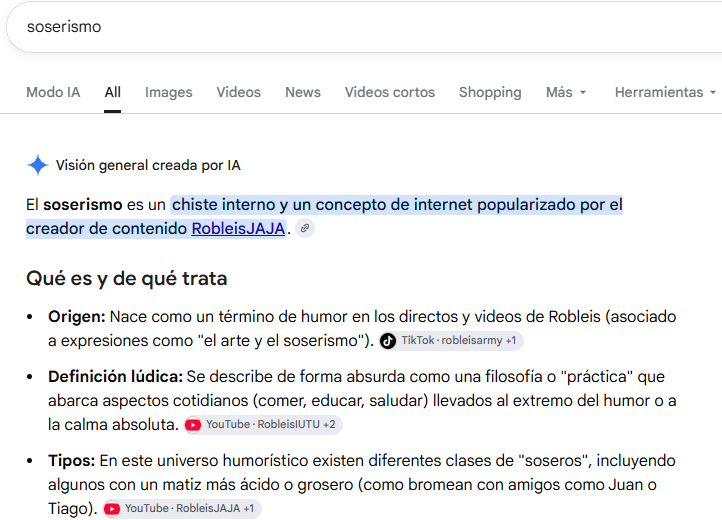Click the bold word soserismo in summary
The image size is (722, 520).
click(x=83, y=204)
